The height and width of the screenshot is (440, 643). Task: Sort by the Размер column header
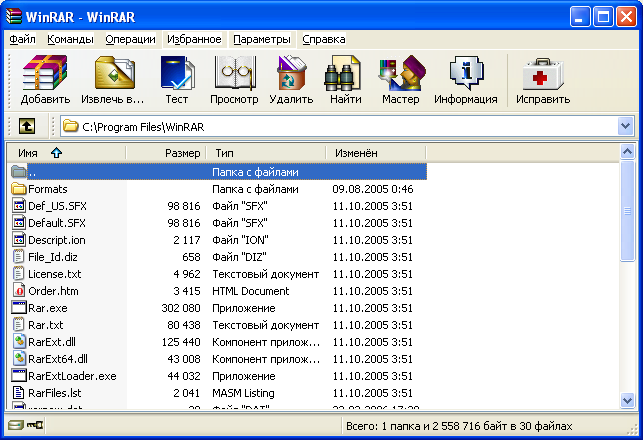(166, 153)
